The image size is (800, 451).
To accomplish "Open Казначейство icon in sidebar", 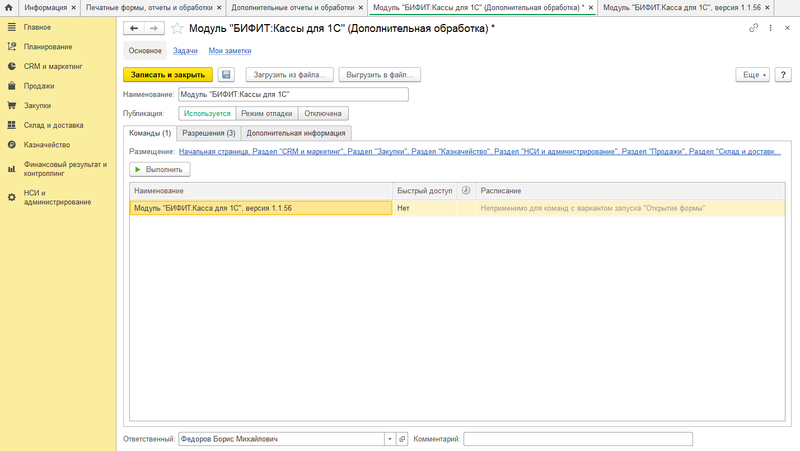I will (x=12, y=145).
